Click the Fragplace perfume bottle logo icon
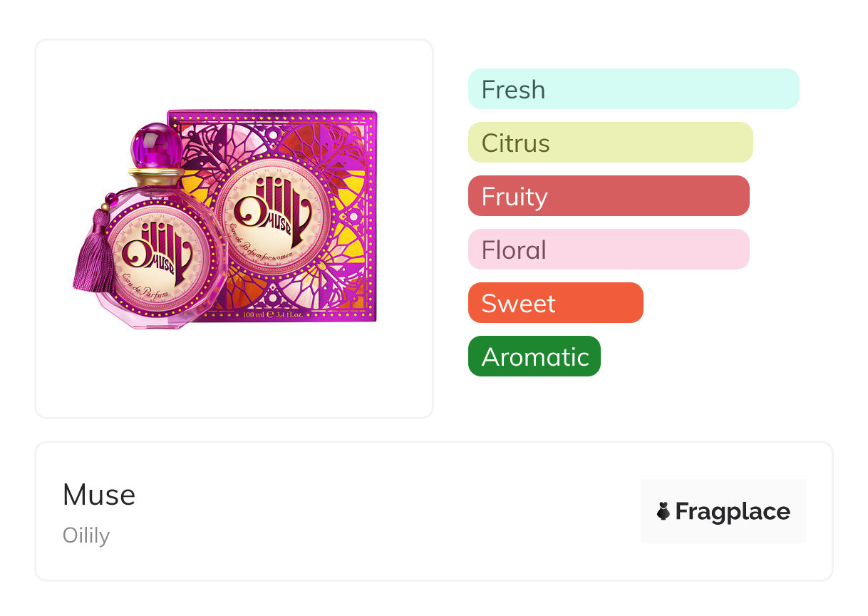The image size is (868, 616). 663,511
